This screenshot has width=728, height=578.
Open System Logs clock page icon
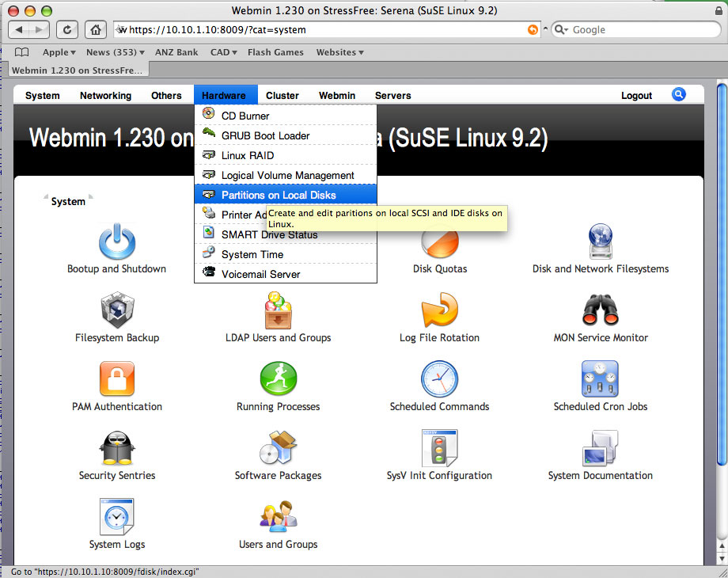(x=116, y=517)
